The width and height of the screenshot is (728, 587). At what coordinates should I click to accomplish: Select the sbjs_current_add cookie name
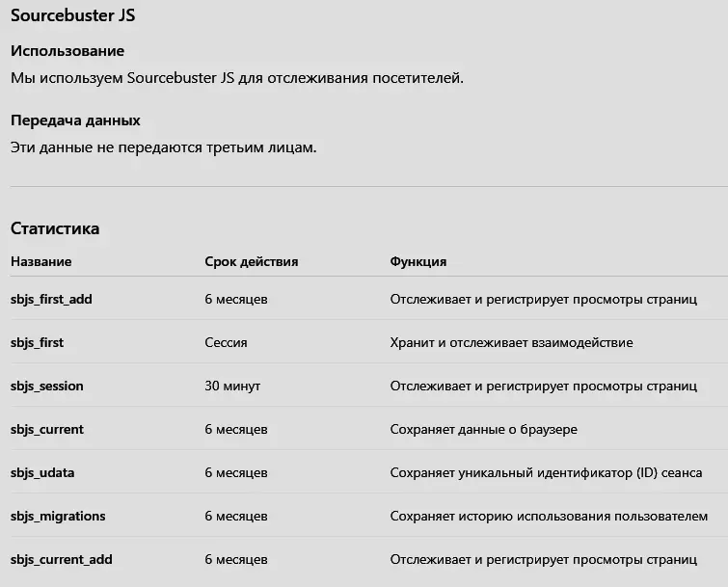coord(62,559)
